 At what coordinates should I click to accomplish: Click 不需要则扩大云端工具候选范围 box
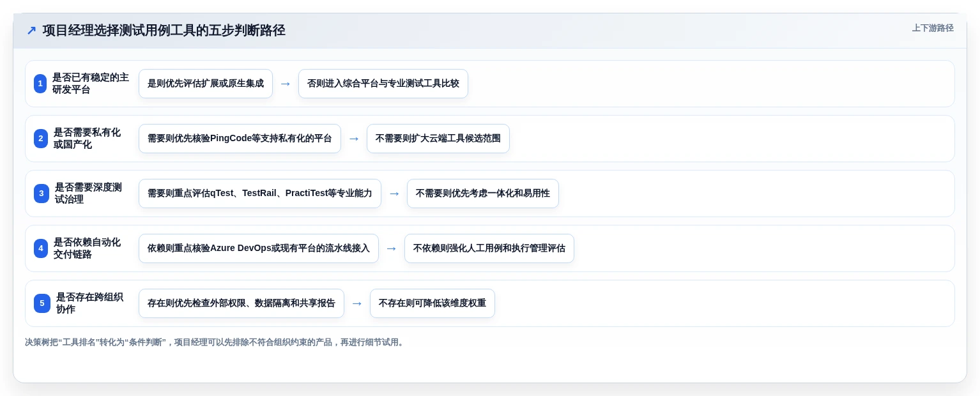point(438,139)
